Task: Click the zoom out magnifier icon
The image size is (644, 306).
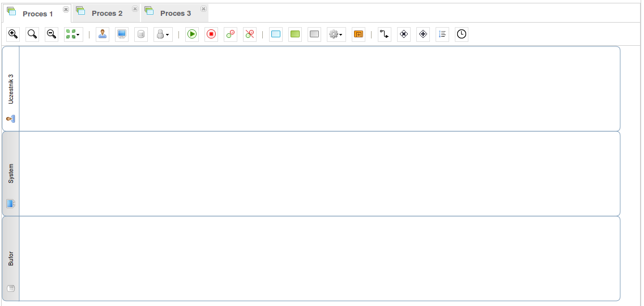Action: tap(52, 35)
